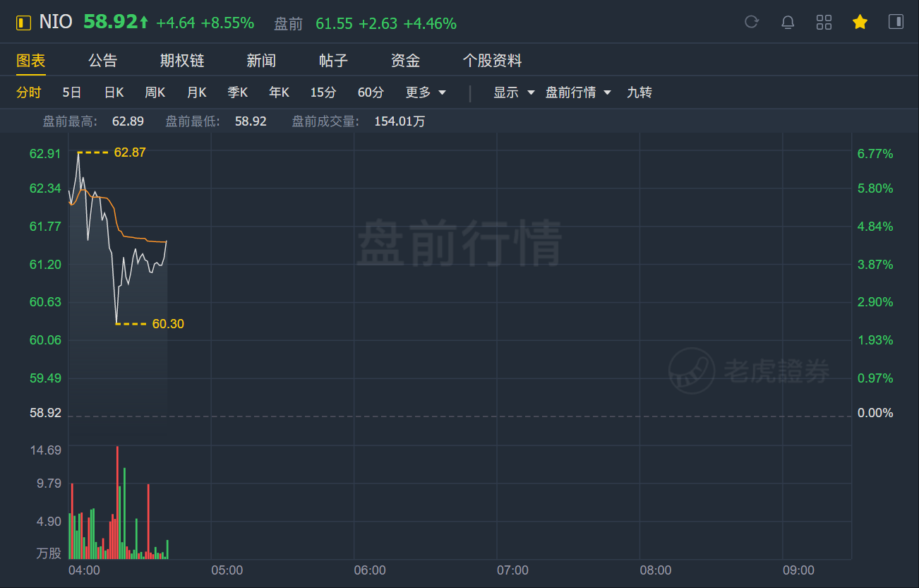The image size is (919, 588).
Task: Expand the 更多 periods dropdown
Action: point(426,92)
